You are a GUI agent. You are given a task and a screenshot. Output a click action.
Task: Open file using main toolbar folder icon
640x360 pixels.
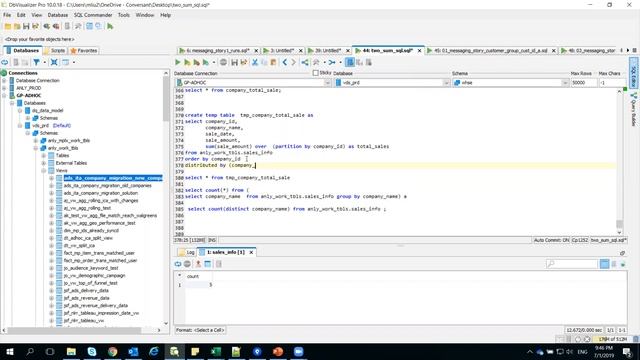[8, 27]
